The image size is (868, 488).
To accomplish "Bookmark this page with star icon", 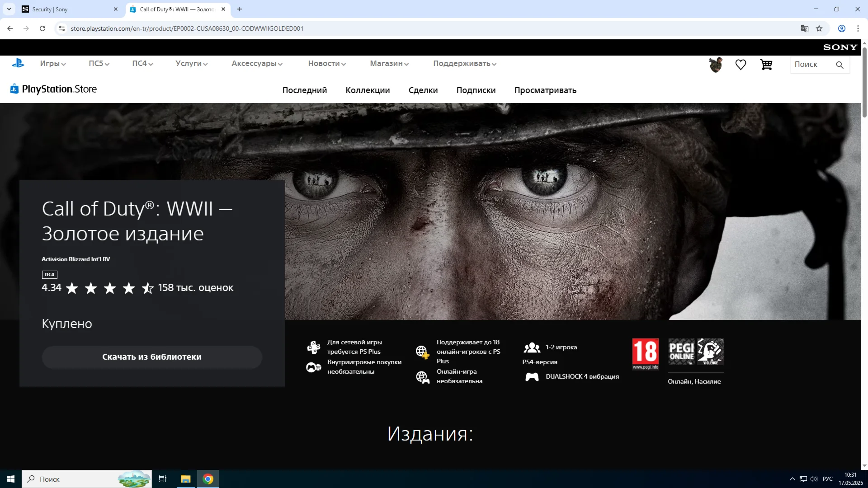I will pos(819,28).
